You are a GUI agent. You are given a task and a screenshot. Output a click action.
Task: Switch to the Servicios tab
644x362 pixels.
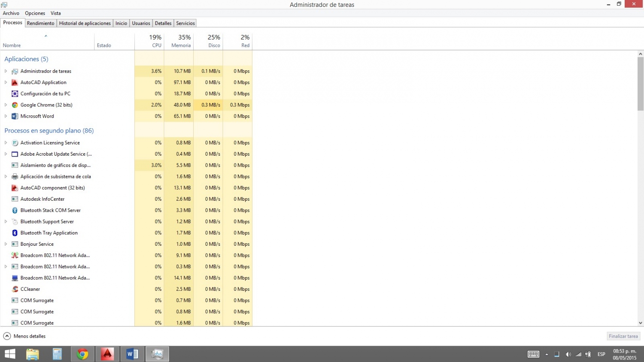(185, 23)
